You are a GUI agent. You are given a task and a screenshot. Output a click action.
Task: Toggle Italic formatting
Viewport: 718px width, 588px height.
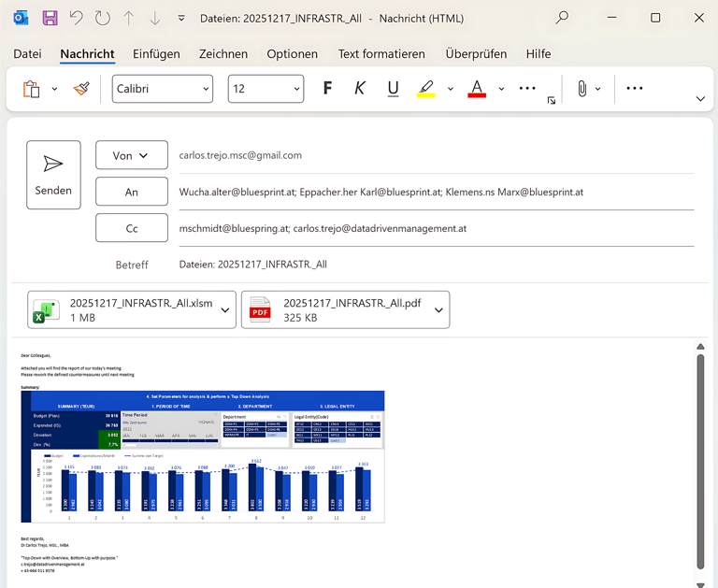(x=360, y=89)
